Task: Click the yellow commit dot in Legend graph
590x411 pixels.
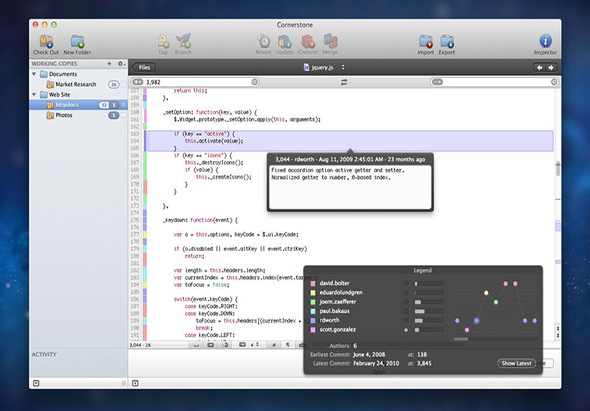Action: click(x=486, y=293)
